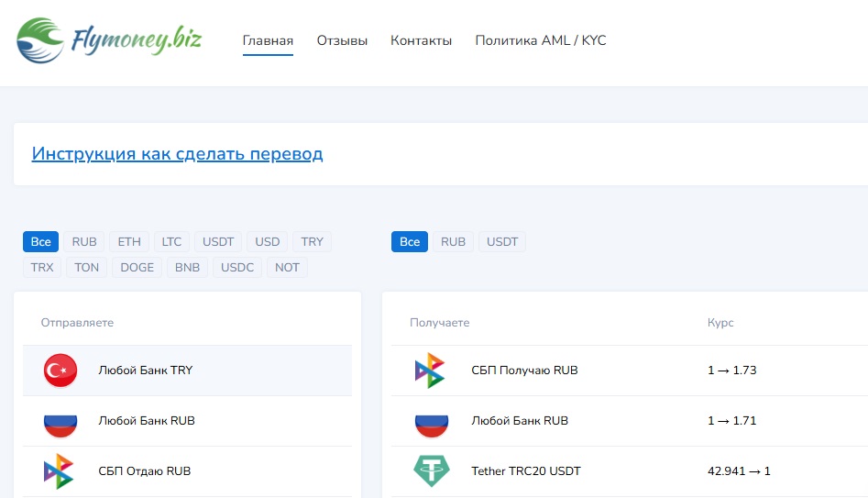Open the Отзывы page
868x498 pixels.
pyautogui.click(x=342, y=40)
